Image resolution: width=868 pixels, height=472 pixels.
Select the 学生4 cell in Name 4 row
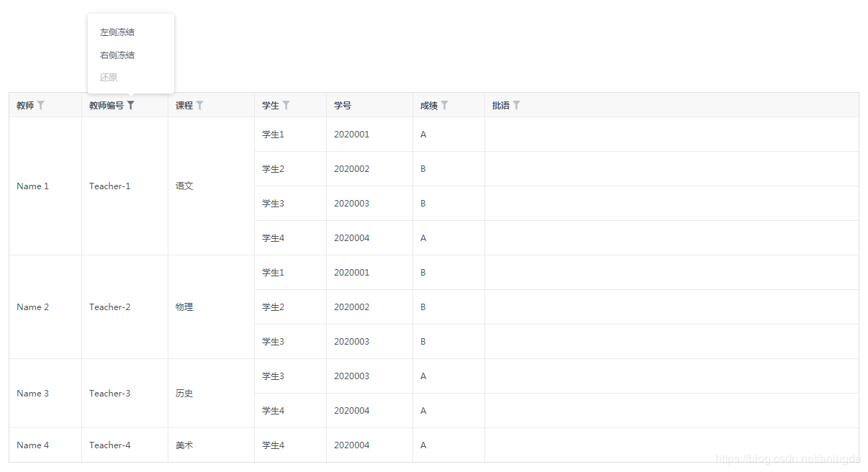273,445
